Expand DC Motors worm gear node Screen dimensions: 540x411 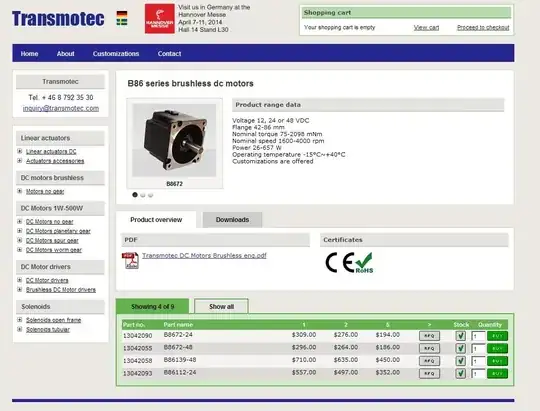coord(20,249)
